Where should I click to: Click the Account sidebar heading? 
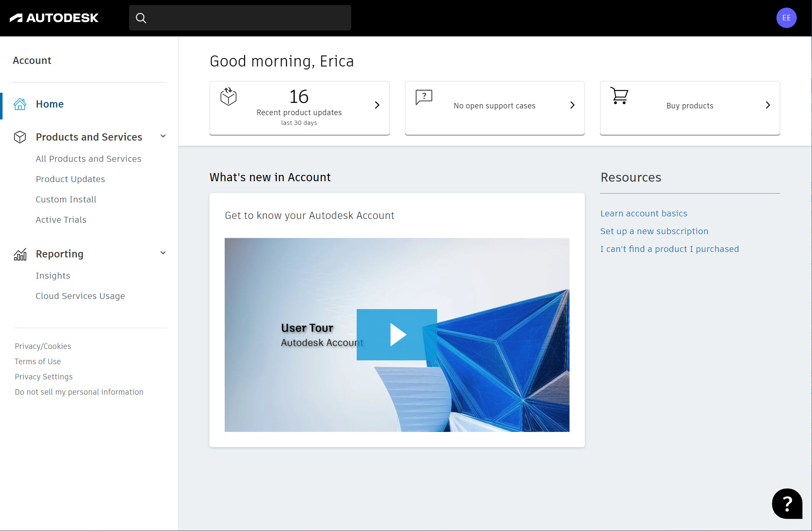(x=32, y=61)
